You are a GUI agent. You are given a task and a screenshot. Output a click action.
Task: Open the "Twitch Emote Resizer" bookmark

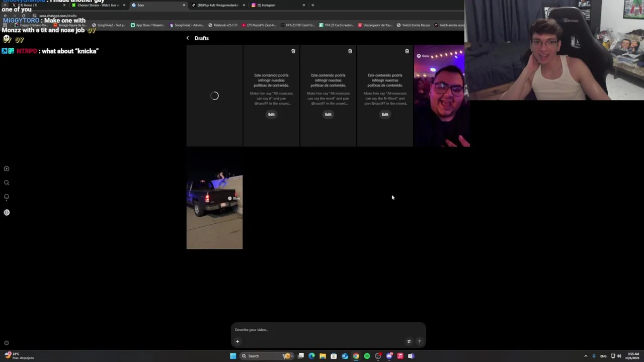pyautogui.click(x=413, y=25)
